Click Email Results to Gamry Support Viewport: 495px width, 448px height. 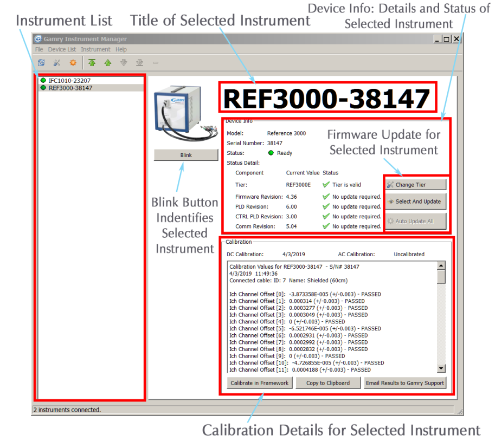405,383
